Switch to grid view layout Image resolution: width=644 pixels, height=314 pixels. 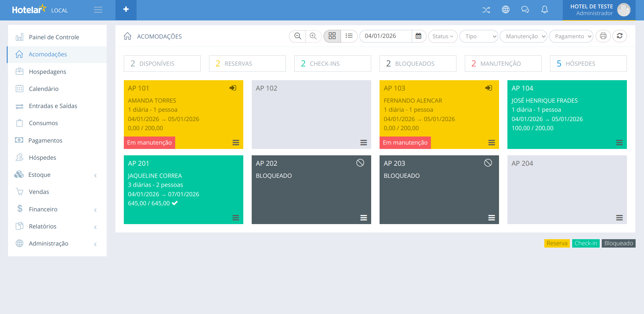coord(332,36)
